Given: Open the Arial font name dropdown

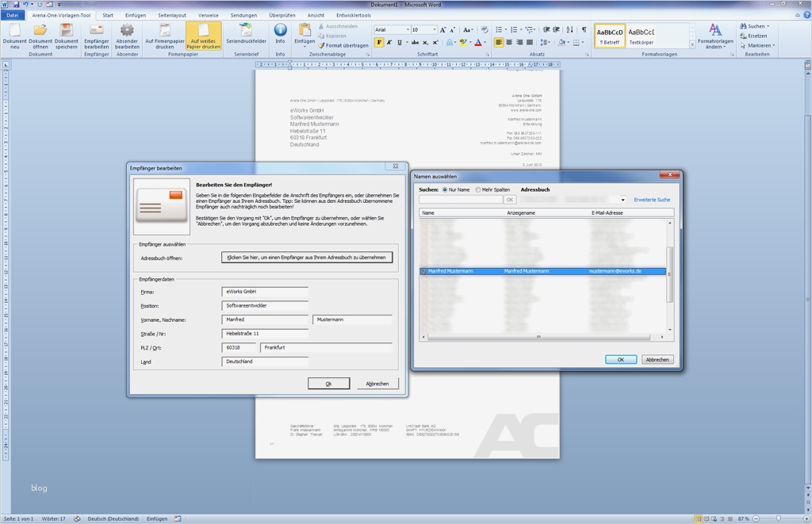Looking at the screenshot, I should (408, 30).
